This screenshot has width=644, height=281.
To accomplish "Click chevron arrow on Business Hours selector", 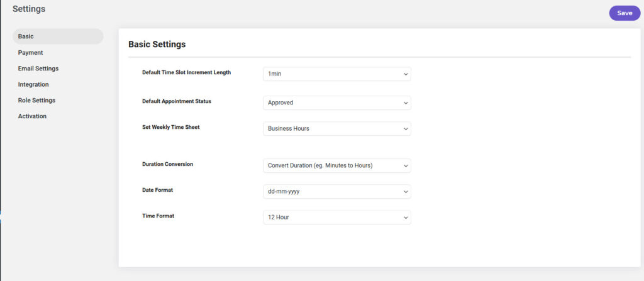I will 406,129.
